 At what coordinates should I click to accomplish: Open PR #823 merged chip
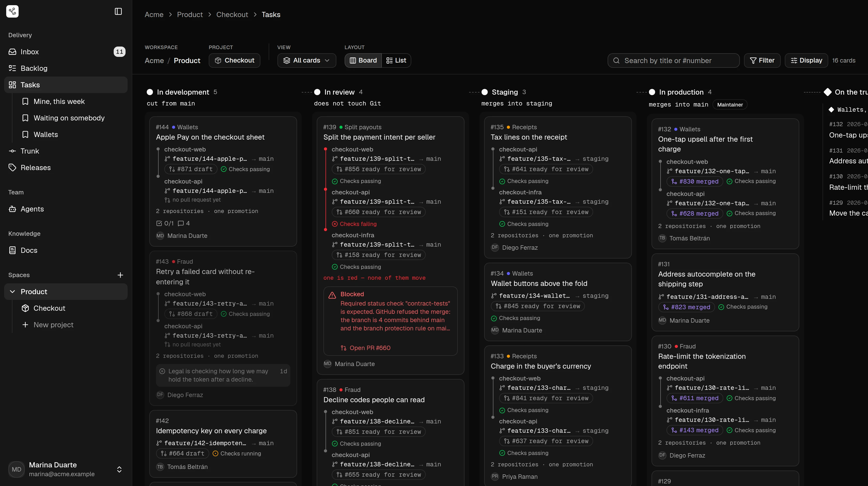(686, 307)
